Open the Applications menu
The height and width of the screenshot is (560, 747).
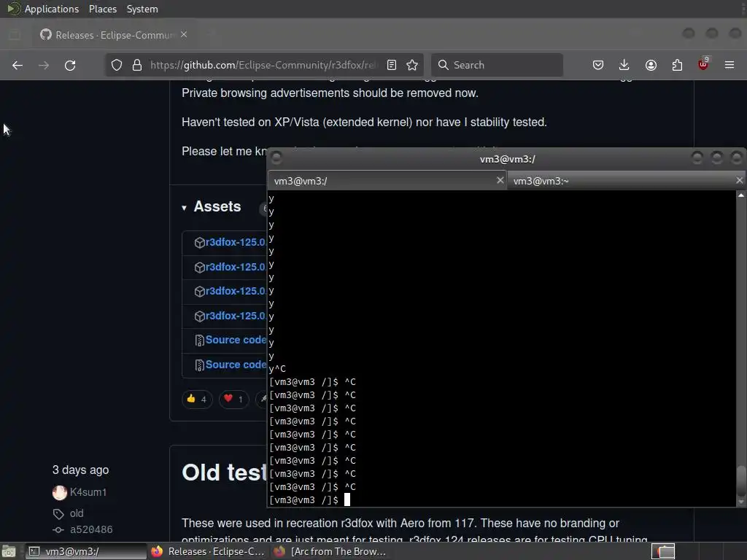pyautogui.click(x=52, y=9)
